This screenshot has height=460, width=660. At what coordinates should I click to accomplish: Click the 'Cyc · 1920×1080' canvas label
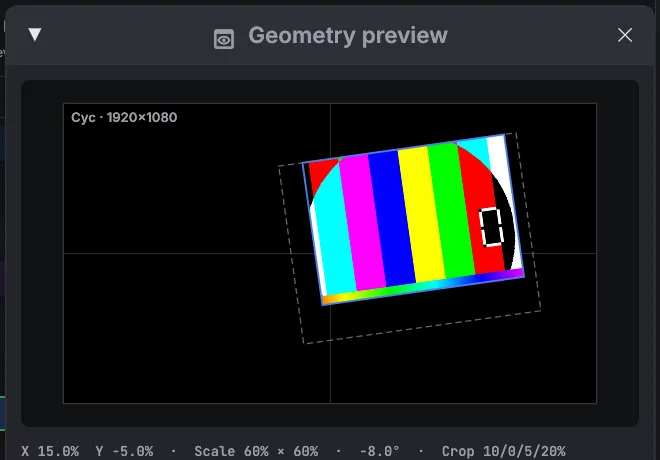click(x=124, y=117)
